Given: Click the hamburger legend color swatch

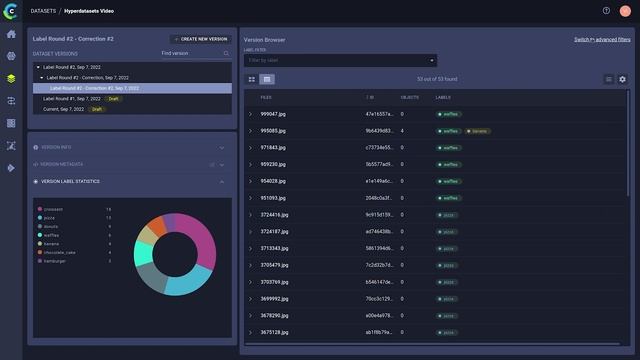Looking at the screenshot, I should point(40,261).
